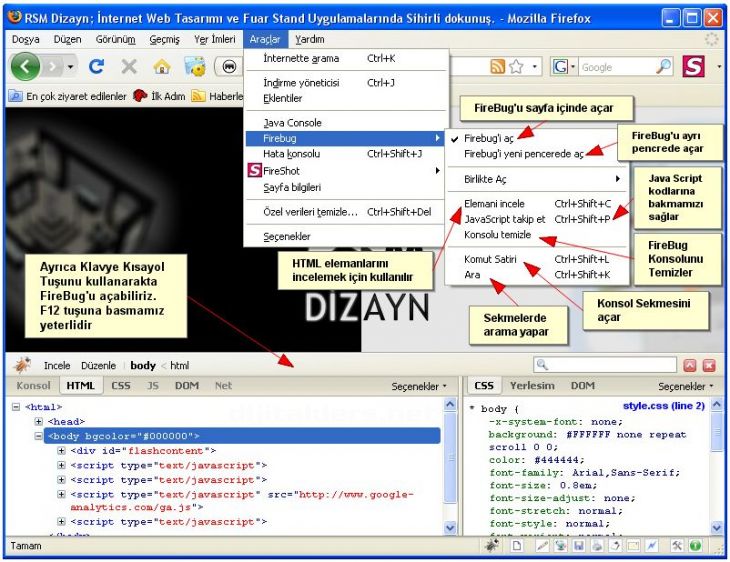The image size is (730, 562).
Task: Click the pencil icon in status bar
Action: point(542,545)
